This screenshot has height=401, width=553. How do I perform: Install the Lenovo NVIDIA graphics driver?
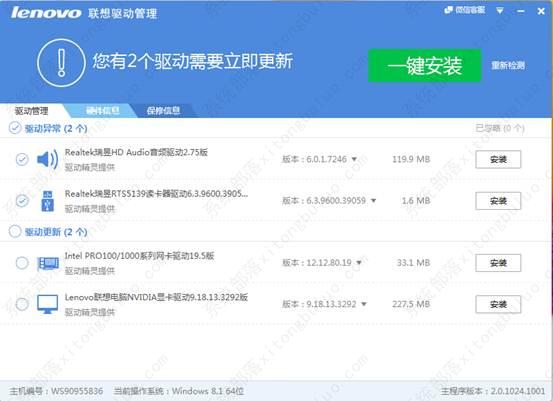coord(498,304)
